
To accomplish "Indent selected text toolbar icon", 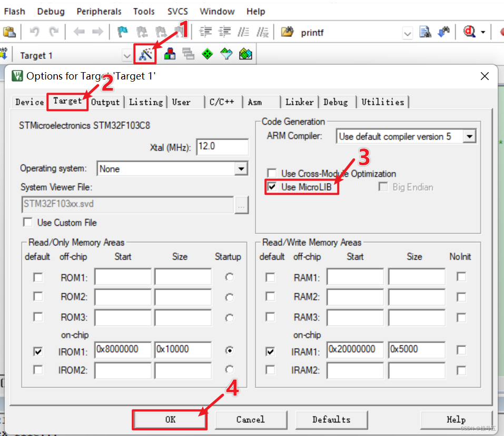I will 205,32.
